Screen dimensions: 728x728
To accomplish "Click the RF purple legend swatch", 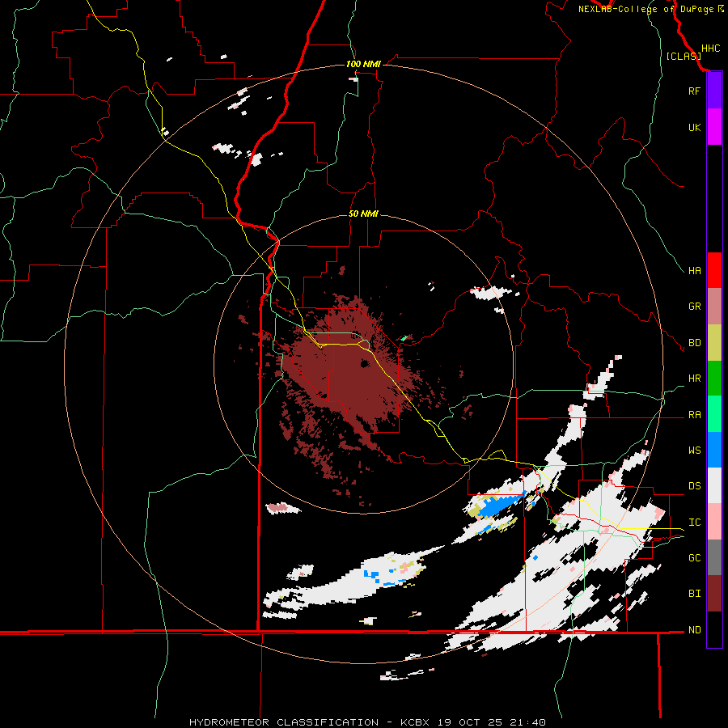I will click(714, 91).
